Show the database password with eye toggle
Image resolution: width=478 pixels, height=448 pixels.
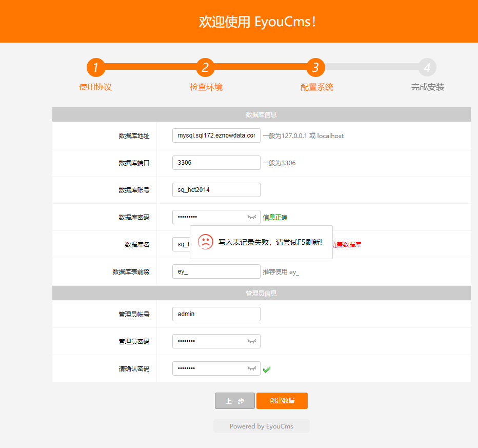pos(252,217)
